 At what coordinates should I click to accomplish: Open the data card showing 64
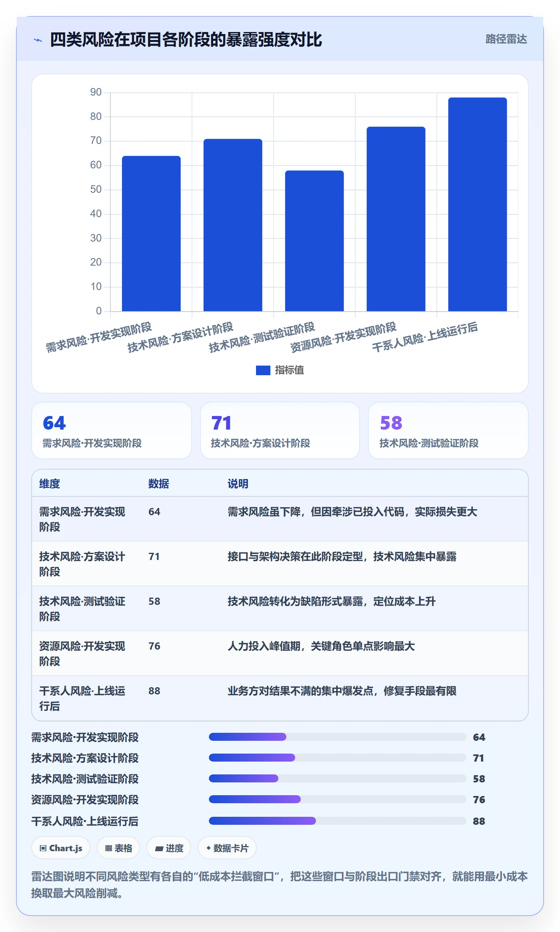(112, 430)
